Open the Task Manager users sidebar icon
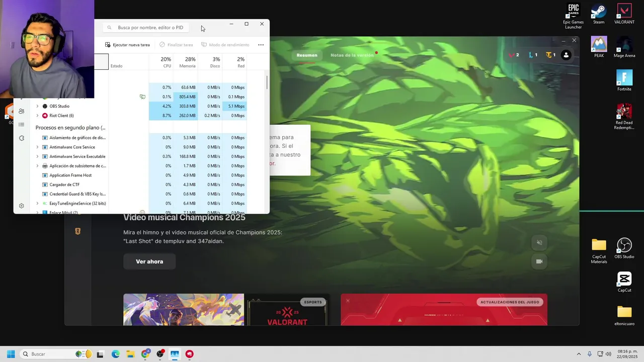The height and width of the screenshot is (362, 644). pos(21,111)
